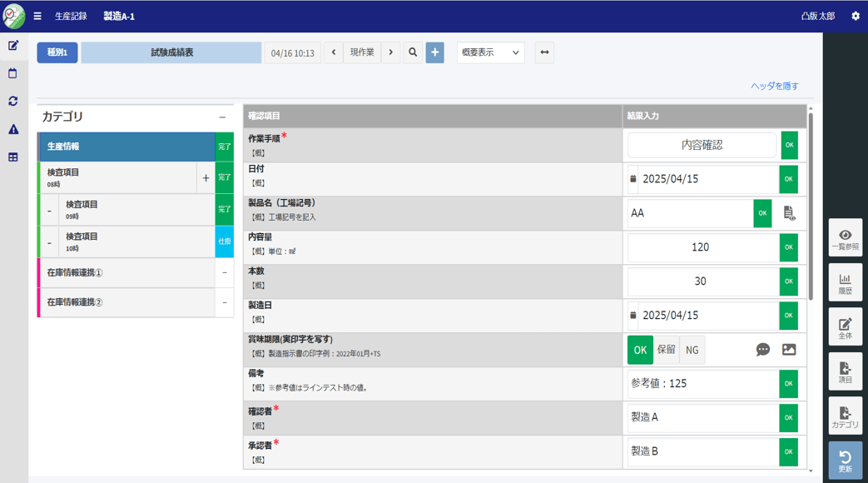Click the settings gear icon
The image size is (868, 483).
pyautogui.click(x=855, y=16)
